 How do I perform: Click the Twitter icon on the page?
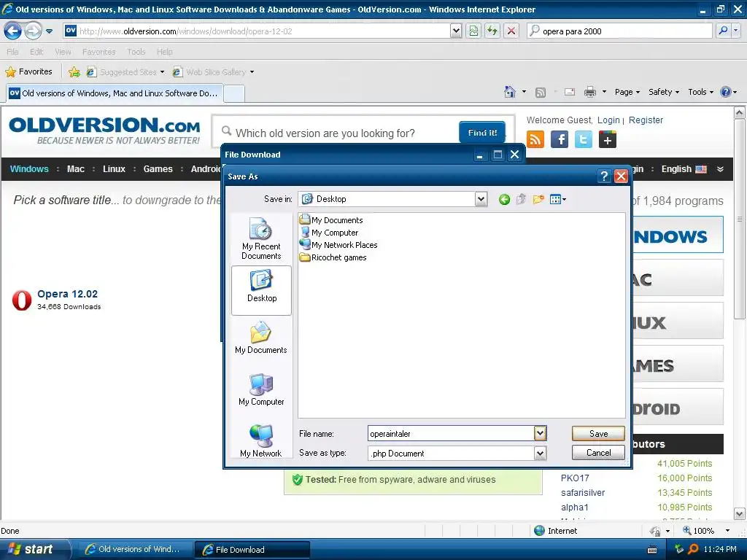(583, 139)
